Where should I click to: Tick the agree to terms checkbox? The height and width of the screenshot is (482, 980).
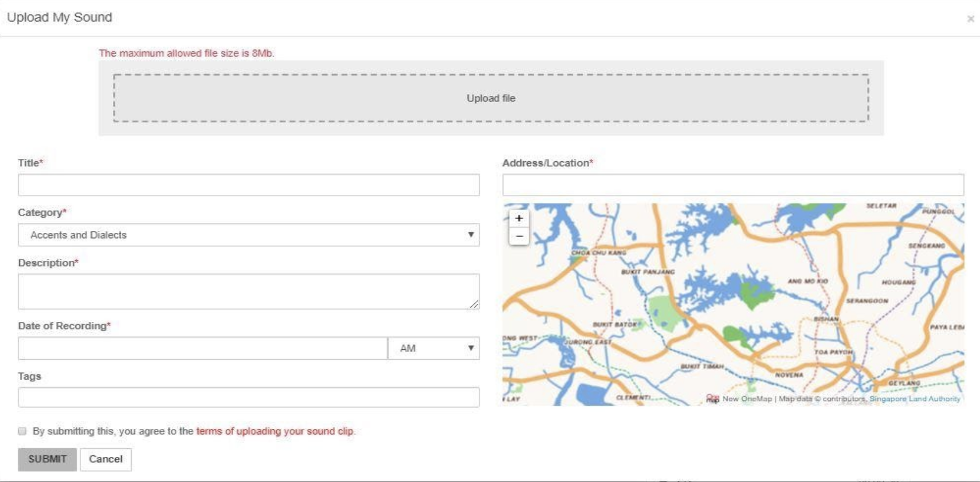coord(22,431)
